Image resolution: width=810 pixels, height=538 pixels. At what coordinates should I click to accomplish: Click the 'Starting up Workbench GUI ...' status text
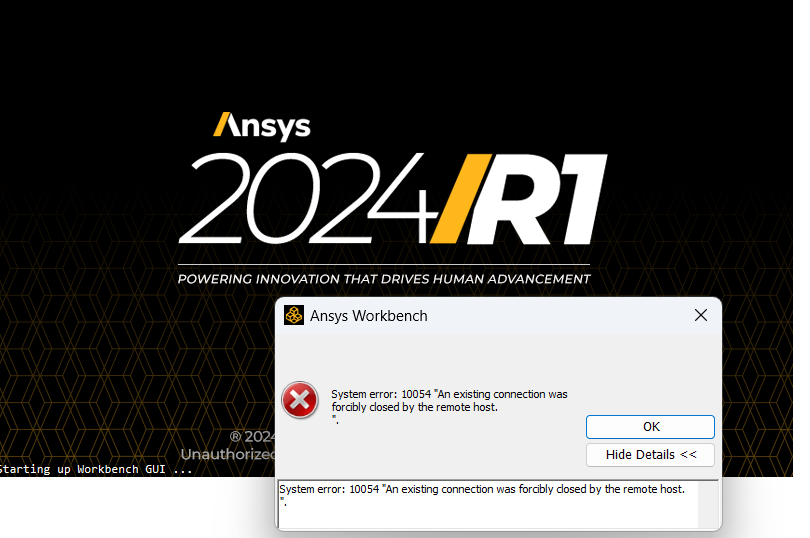click(96, 469)
